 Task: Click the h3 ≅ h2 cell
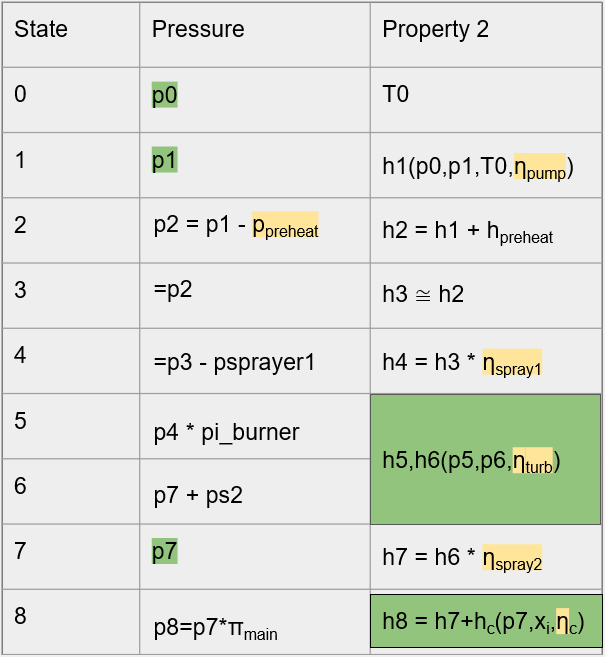[486, 296]
